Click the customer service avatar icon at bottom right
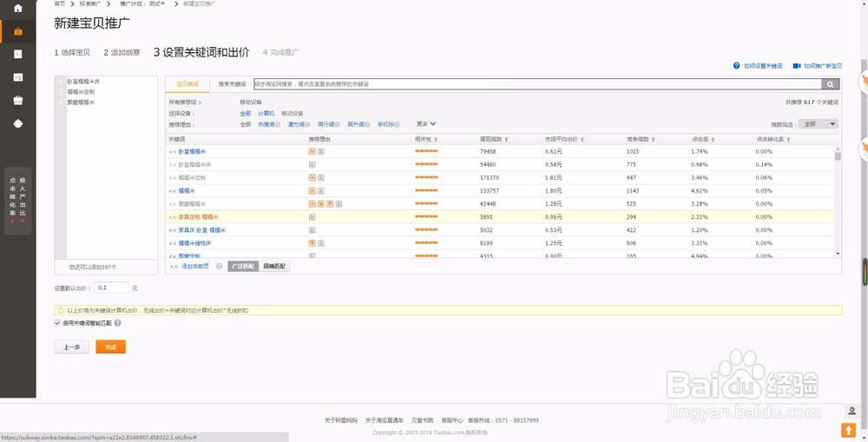Image resolution: width=868 pixels, height=442 pixels. pos(852,411)
